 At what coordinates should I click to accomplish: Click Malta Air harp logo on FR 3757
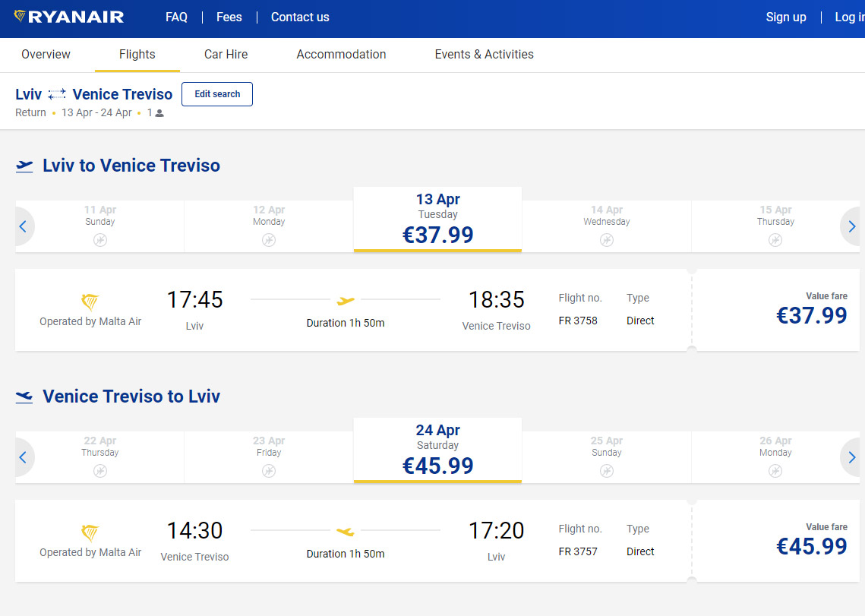click(90, 532)
